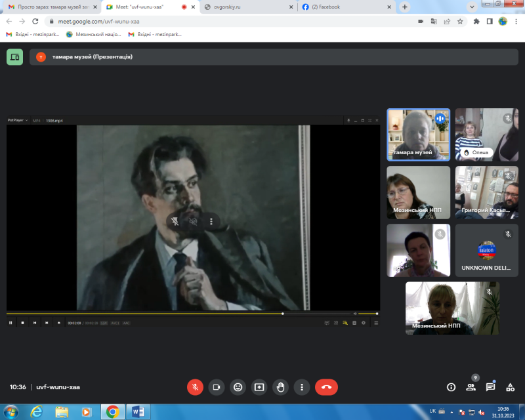The image size is (525, 420).
Task: Unmute the microphone in Meet toolbar
Action: (195, 387)
